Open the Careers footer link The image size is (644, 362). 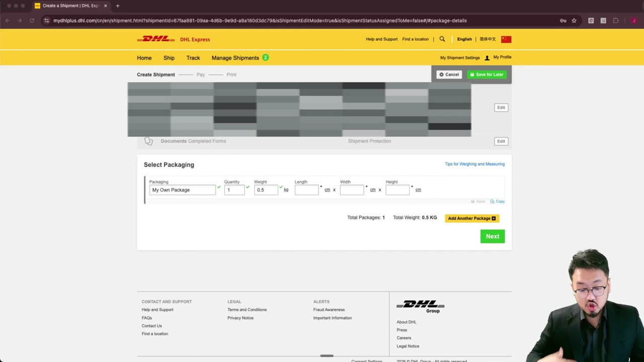point(404,338)
